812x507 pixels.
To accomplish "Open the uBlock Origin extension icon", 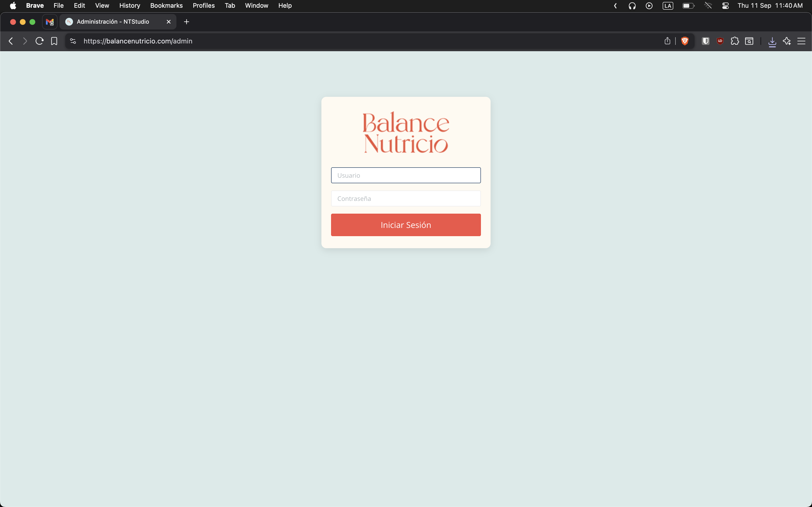I will click(720, 41).
